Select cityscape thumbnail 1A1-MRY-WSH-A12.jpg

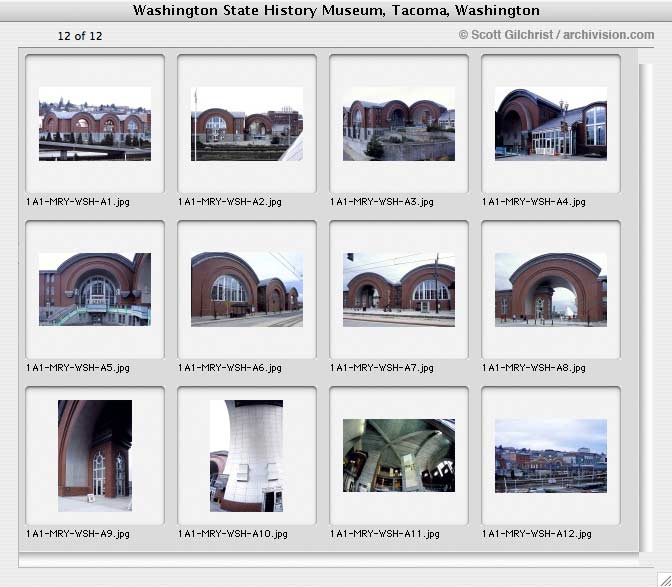(x=551, y=456)
